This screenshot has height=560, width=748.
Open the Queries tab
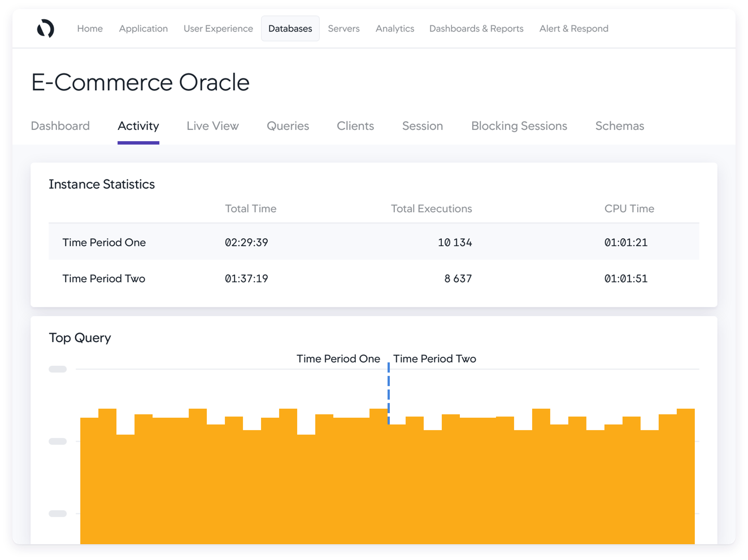(288, 126)
